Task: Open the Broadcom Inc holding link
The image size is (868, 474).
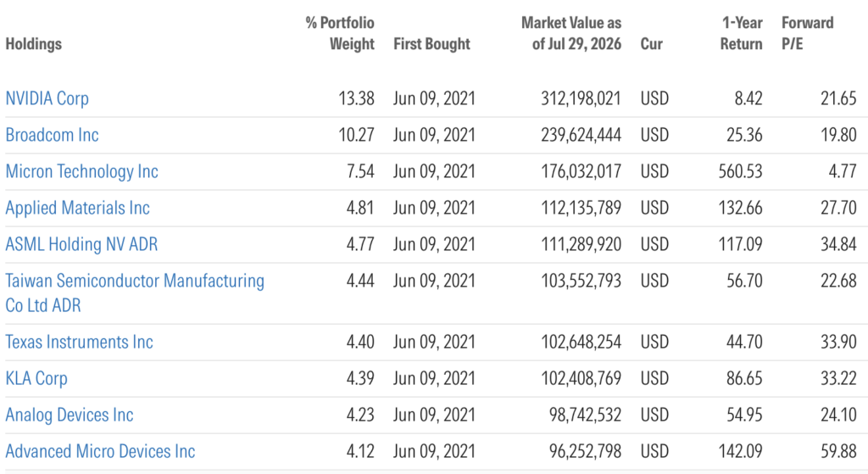Action: 52,135
